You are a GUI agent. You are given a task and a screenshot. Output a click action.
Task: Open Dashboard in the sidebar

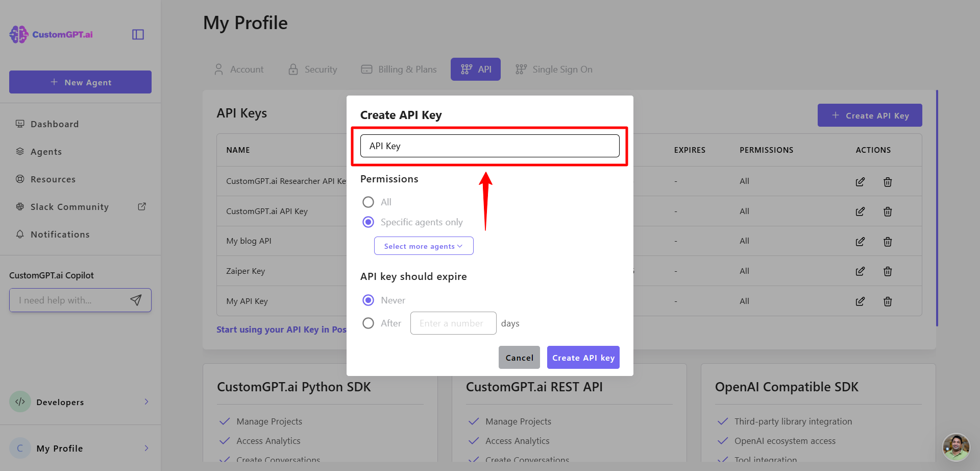[55, 124]
